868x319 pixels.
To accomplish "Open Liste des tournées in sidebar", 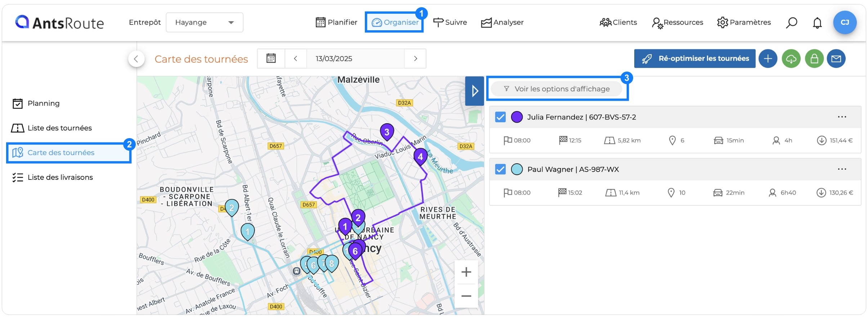I will (52, 128).
